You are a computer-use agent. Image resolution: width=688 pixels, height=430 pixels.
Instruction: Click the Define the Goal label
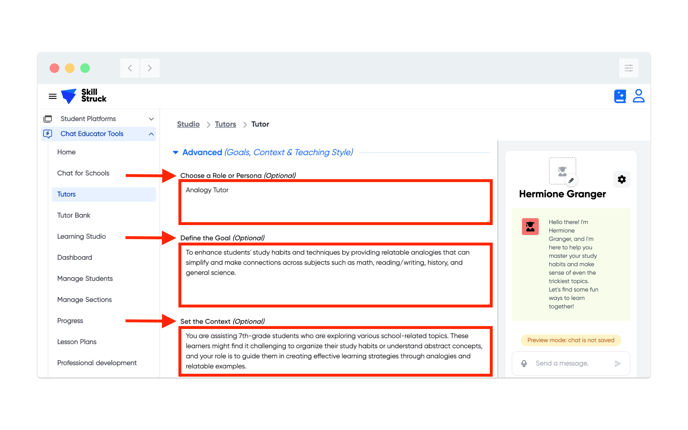click(222, 238)
